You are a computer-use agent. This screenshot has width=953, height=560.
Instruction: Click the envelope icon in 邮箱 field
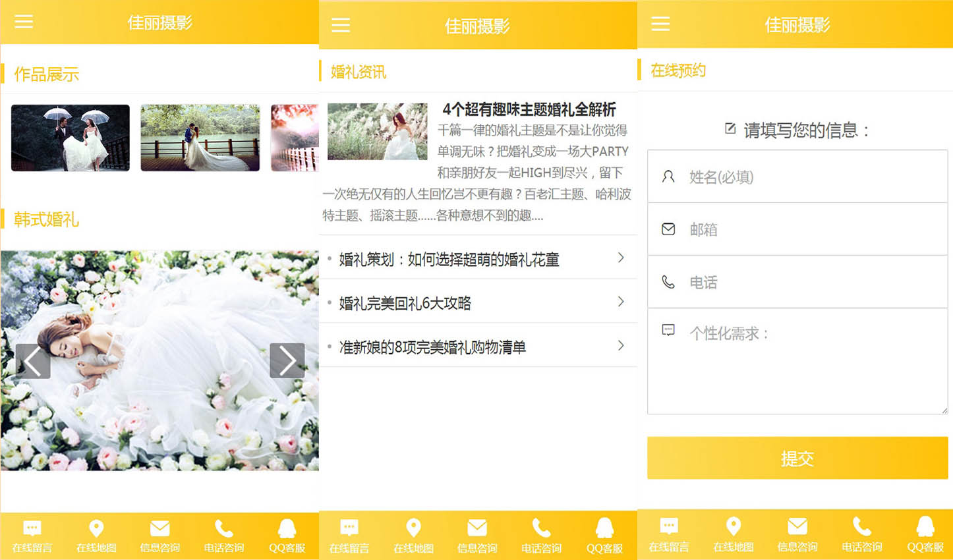(x=668, y=229)
